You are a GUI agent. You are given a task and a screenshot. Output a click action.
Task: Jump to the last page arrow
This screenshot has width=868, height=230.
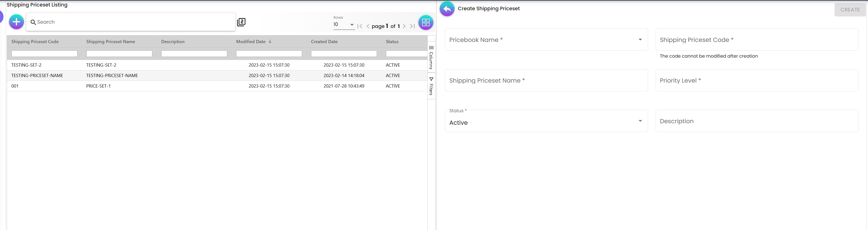[412, 26]
